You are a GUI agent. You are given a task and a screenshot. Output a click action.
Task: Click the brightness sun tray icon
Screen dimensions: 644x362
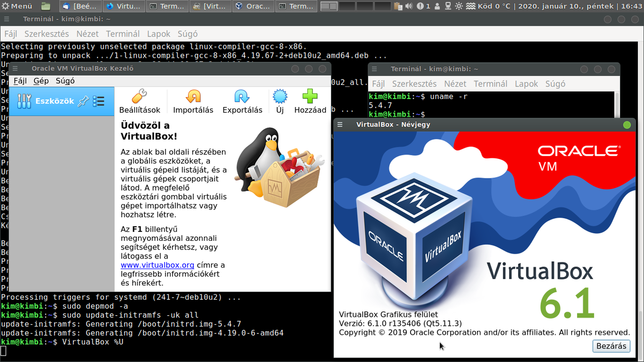[458, 6]
